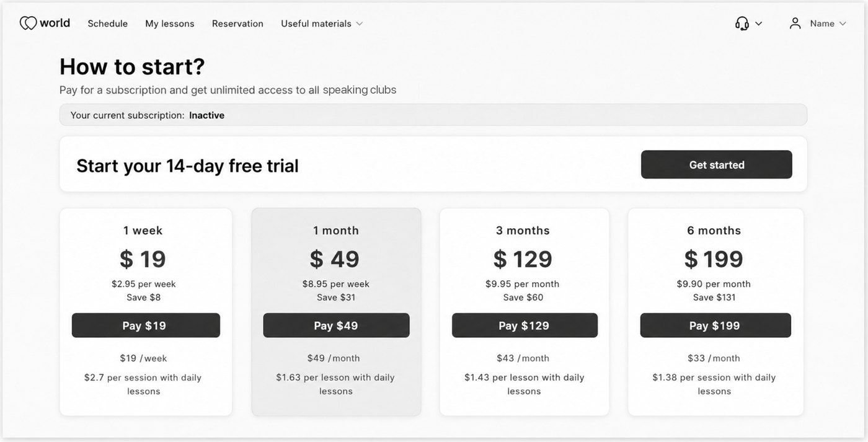This screenshot has width=868, height=442.
Task: Select the 3 months plan title
Action: (x=523, y=231)
